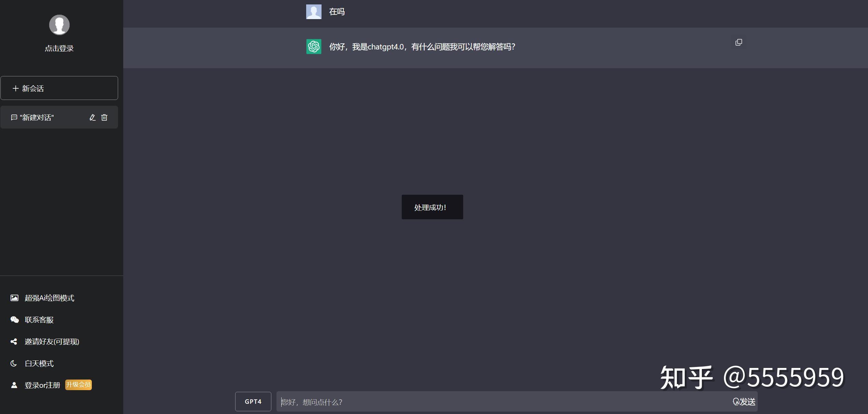Click the 点击登录 login text
Screen dimensions: 868x414
[59, 48]
